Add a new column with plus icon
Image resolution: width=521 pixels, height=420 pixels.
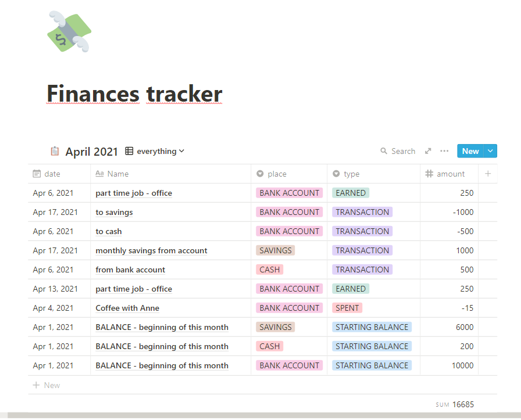[488, 174]
